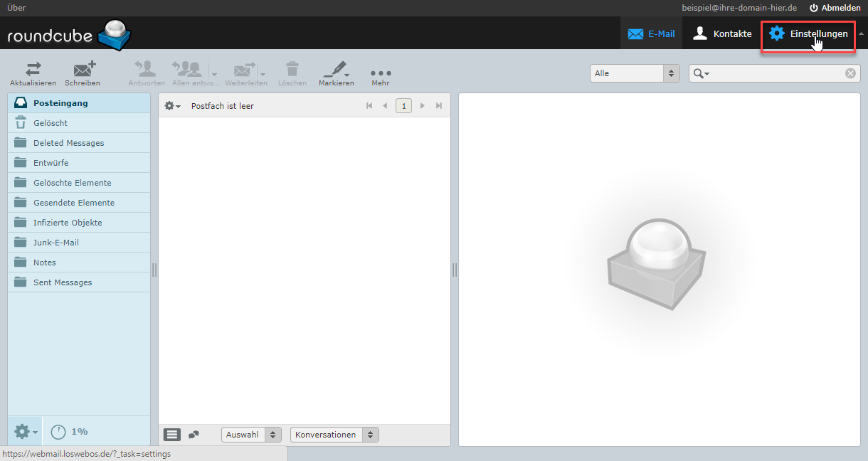Open the Einstellungen settings tab
This screenshot has height=461, width=868.
click(808, 33)
